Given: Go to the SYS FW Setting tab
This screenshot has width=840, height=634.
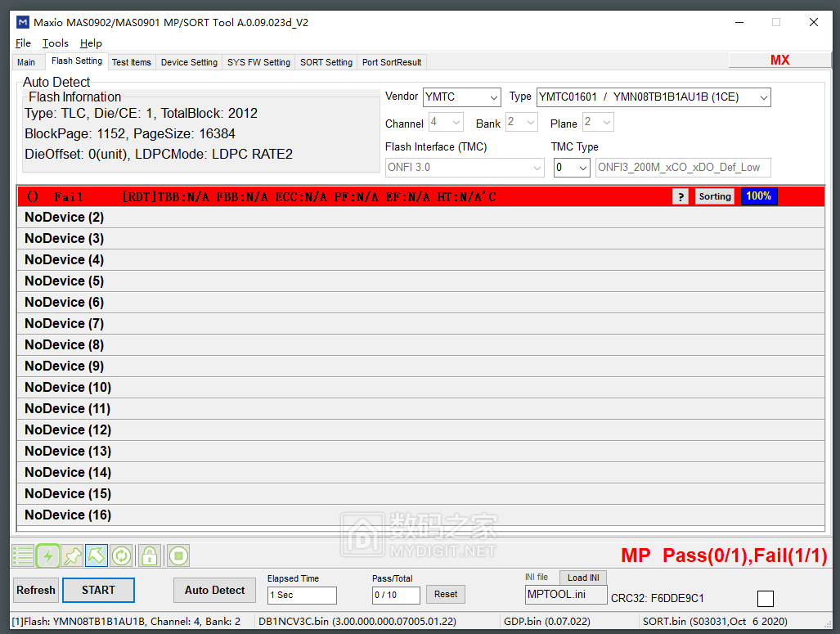Looking at the screenshot, I should click(x=258, y=62).
